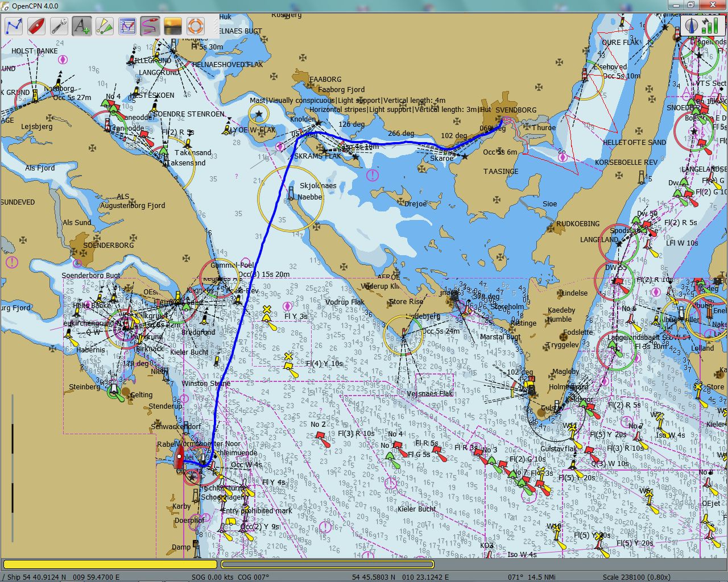Click the SVENDBORG town label
The width and height of the screenshot is (728, 582).
pos(516,110)
